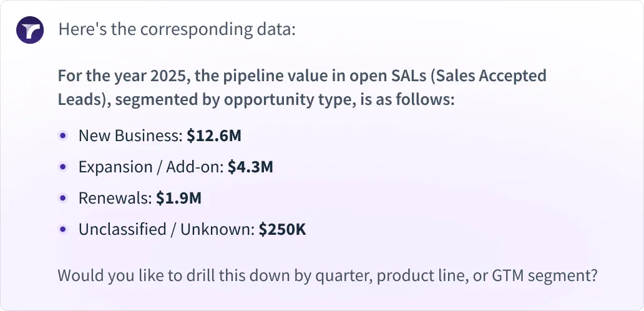Click the "Would you like to drill" question
This screenshot has height=311, width=644.
coord(327,275)
